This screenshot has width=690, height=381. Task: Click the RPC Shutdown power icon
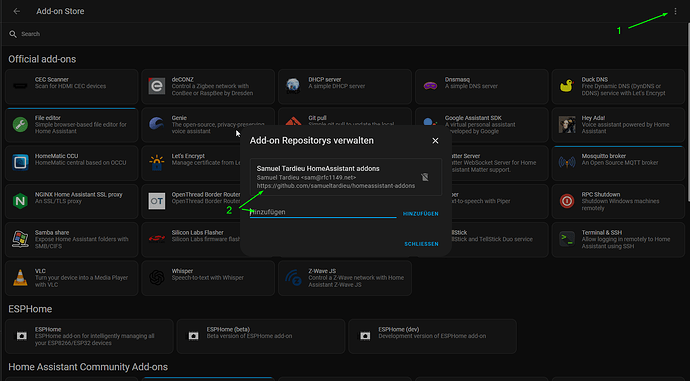pyautogui.click(x=567, y=201)
